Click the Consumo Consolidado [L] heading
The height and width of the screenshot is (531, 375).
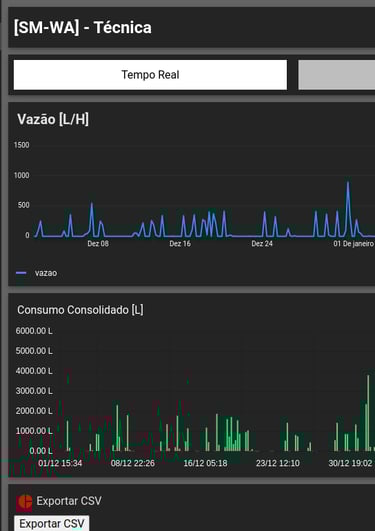point(80,310)
